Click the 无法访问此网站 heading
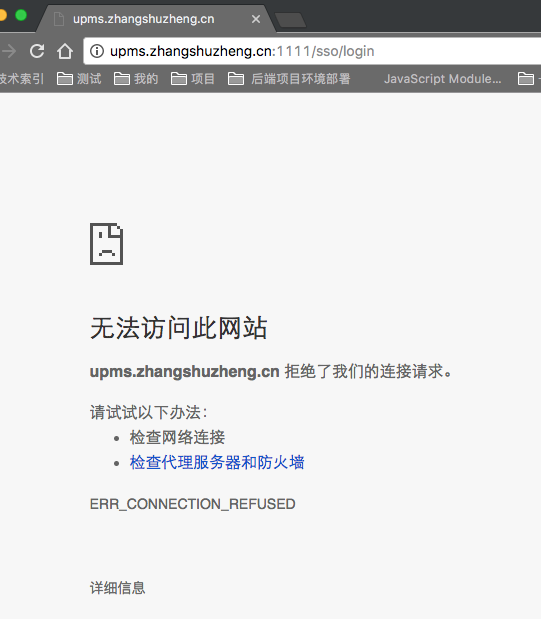The width and height of the screenshot is (541, 619). click(x=178, y=328)
